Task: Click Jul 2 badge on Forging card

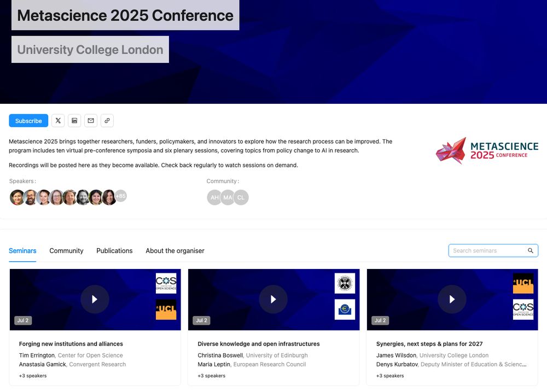Action: (23, 320)
